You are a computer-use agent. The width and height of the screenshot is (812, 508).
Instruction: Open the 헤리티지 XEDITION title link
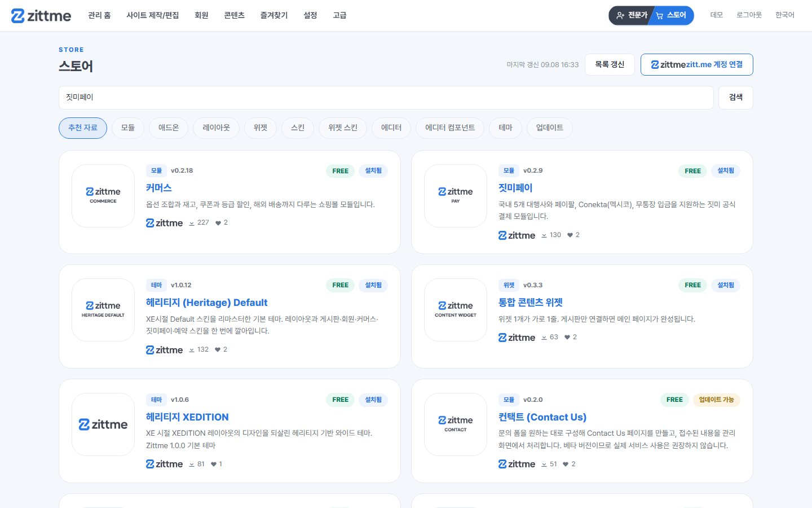click(187, 417)
